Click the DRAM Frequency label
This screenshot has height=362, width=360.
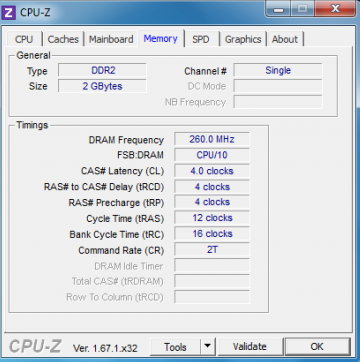126,140
